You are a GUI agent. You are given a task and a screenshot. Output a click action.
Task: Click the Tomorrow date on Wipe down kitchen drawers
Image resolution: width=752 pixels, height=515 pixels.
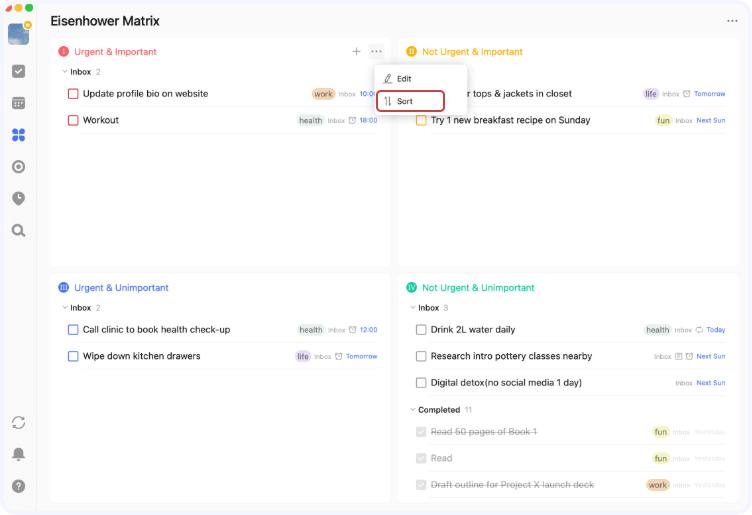click(x=362, y=356)
